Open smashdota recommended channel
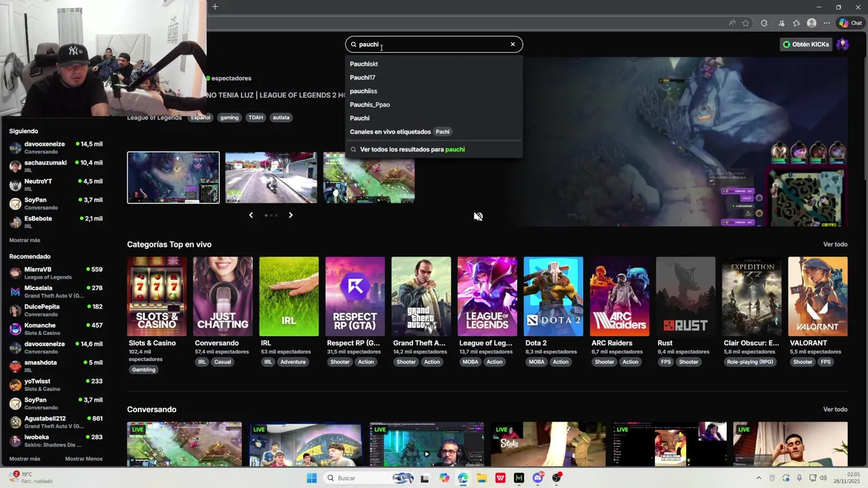868x488 pixels. click(x=56, y=366)
